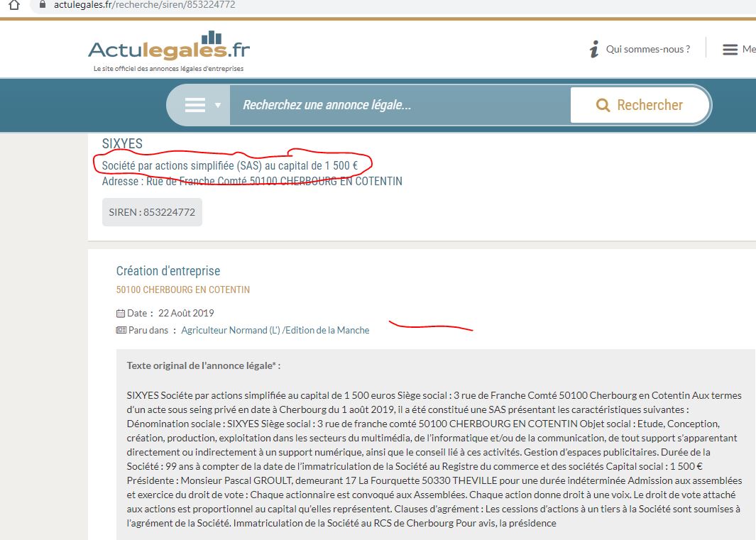Click the SIREN : 853224772 badge
The height and width of the screenshot is (540, 756).
click(x=152, y=212)
